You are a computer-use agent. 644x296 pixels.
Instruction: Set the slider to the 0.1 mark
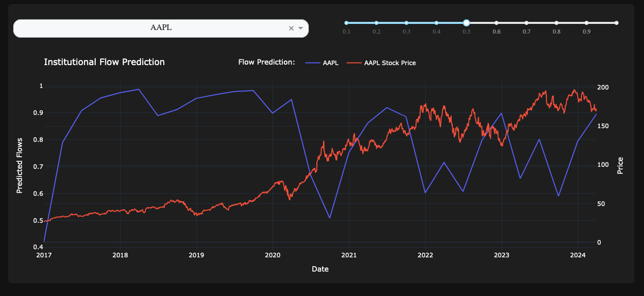346,23
